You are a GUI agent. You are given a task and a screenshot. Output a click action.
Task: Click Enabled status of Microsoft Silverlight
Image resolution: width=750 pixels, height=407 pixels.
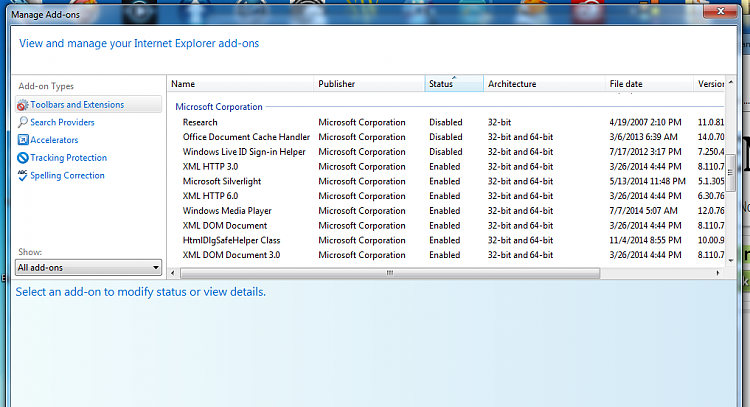pyautogui.click(x=444, y=181)
